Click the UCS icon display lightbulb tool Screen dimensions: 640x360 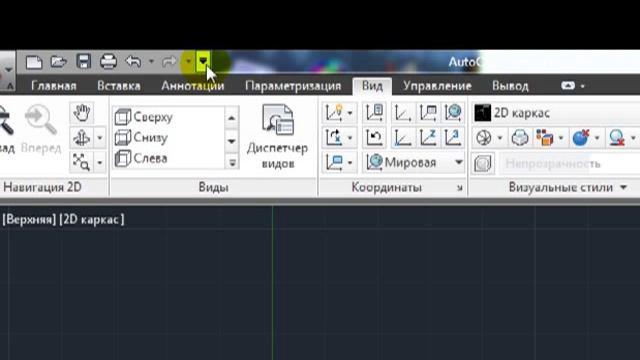(334, 112)
